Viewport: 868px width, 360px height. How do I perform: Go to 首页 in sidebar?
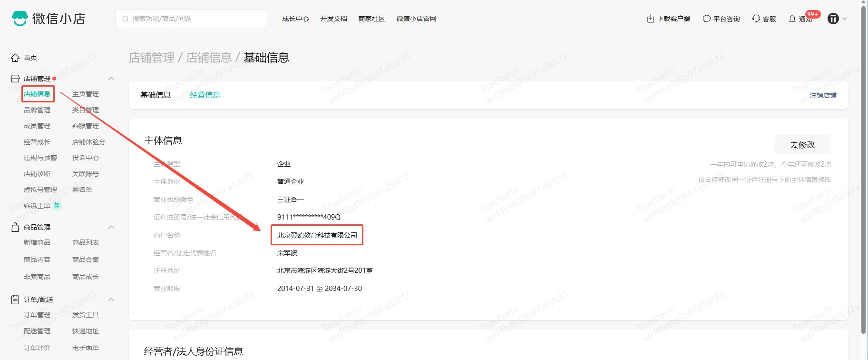coord(30,58)
